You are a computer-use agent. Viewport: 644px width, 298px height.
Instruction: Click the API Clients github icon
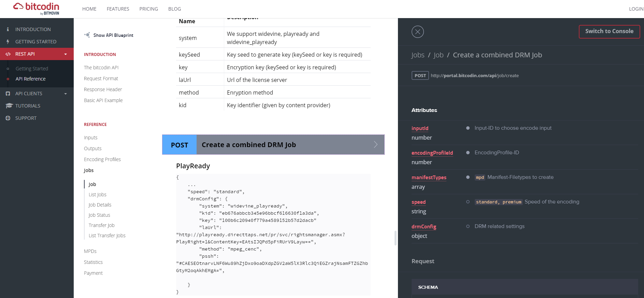(8, 94)
